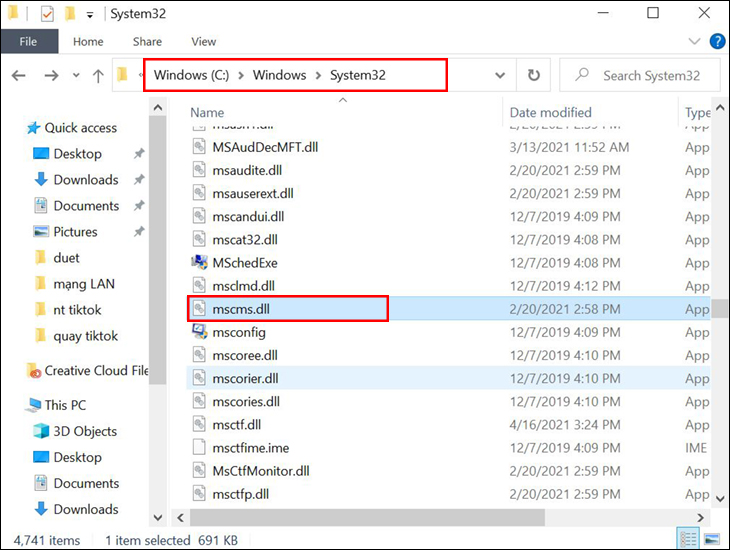Image resolution: width=730 pixels, height=550 pixels.
Task: Click the msauserext.dll file icon
Action: coord(199,193)
